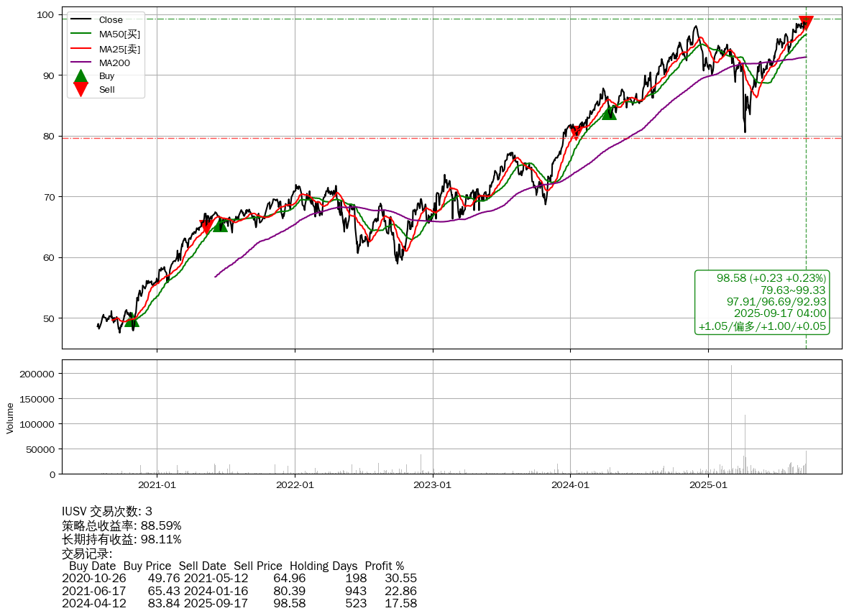Click the red Sell marker at chart's top right
This screenshot has width=849, height=616.
pyautogui.click(x=806, y=22)
